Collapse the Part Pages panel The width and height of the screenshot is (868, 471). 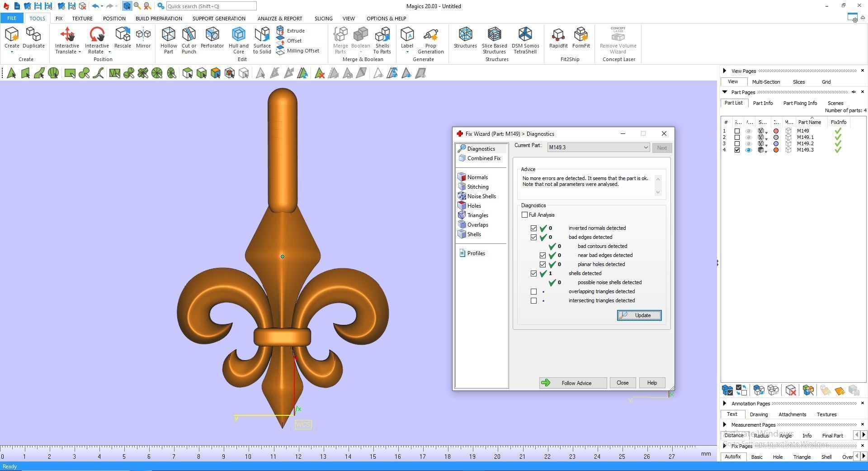point(725,92)
